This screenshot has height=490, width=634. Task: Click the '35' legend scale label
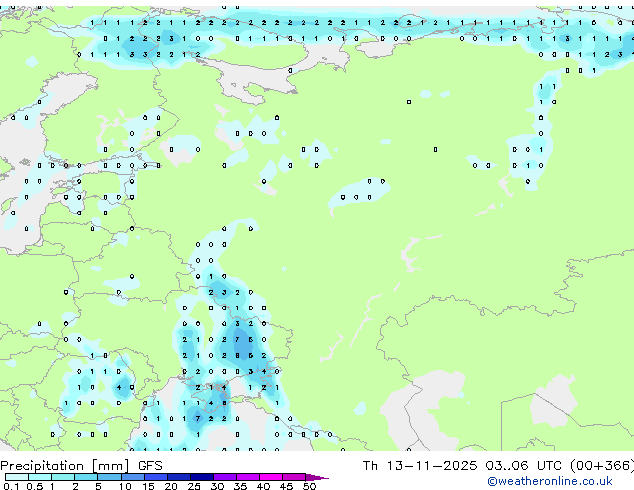[x=240, y=486]
